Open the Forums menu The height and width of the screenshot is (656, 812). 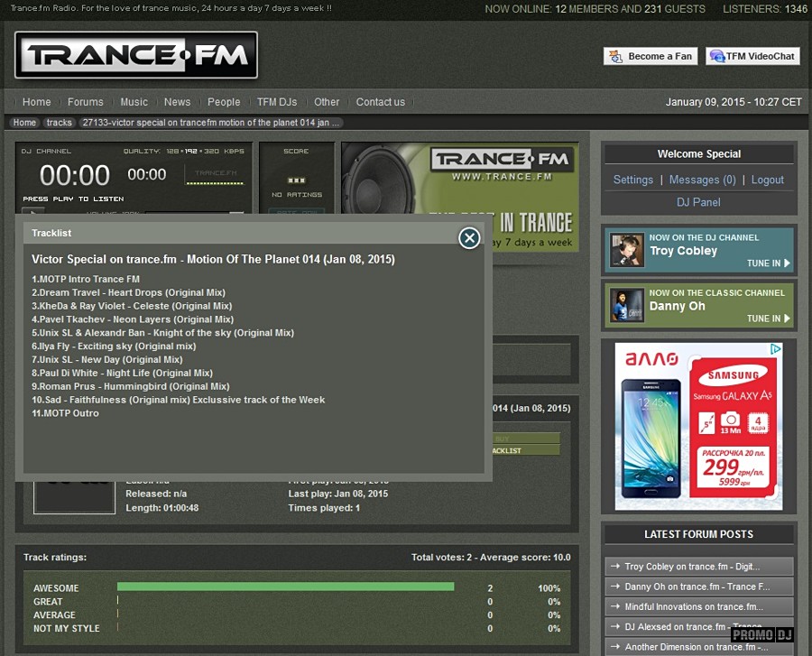point(86,102)
